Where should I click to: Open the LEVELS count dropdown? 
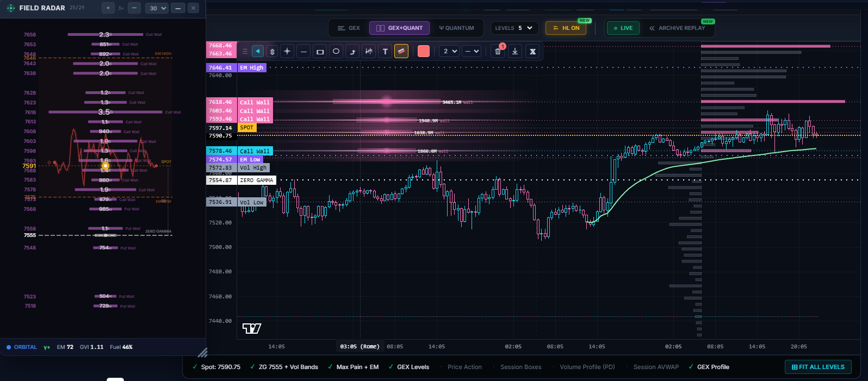(x=514, y=28)
